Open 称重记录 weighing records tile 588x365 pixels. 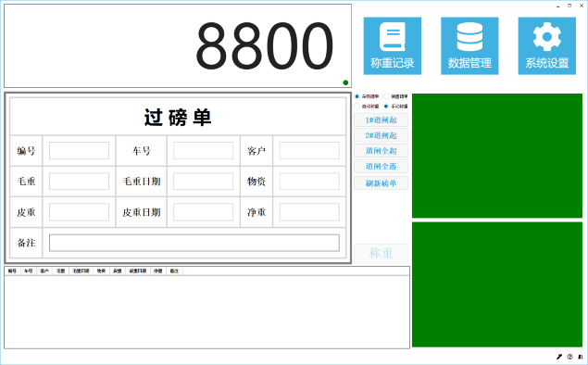[x=393, y=45]
